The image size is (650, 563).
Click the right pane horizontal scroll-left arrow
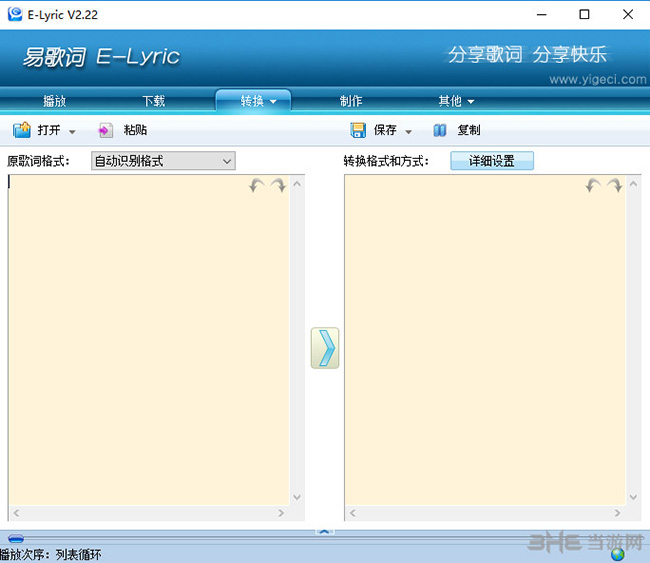click(352, 513)
